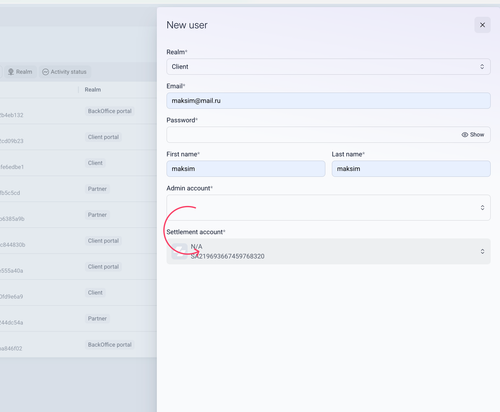Open the Realm dropdown showing Client
This screenshot has height=412, width=500.
[x=328, y=67]
